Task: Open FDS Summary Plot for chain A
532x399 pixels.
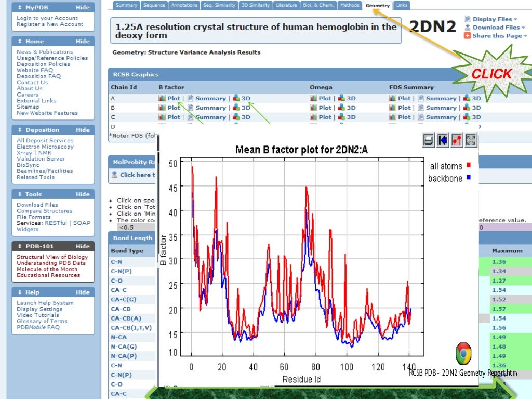Action: click(404, 98)
